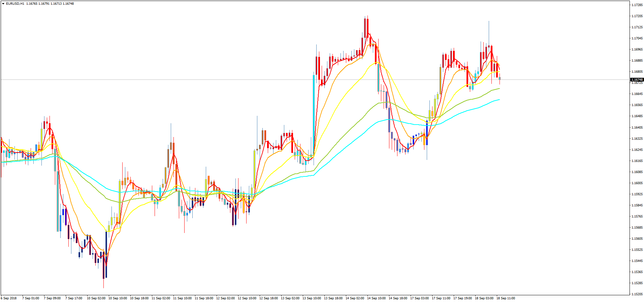This screenshot has height=302, width=644.
Task: Click the 17 Sep 03:00 time label
Action: coord(420,298)
